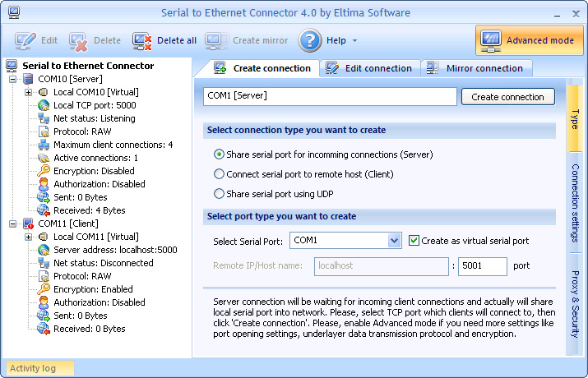588x378 pixels.
Task: Click the Delete icon with red X
Action: 78,41
